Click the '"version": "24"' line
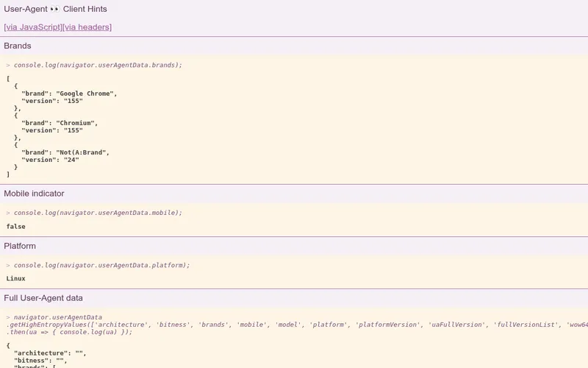Viewport: 588px width, 368px height. [x=50, y=160]
